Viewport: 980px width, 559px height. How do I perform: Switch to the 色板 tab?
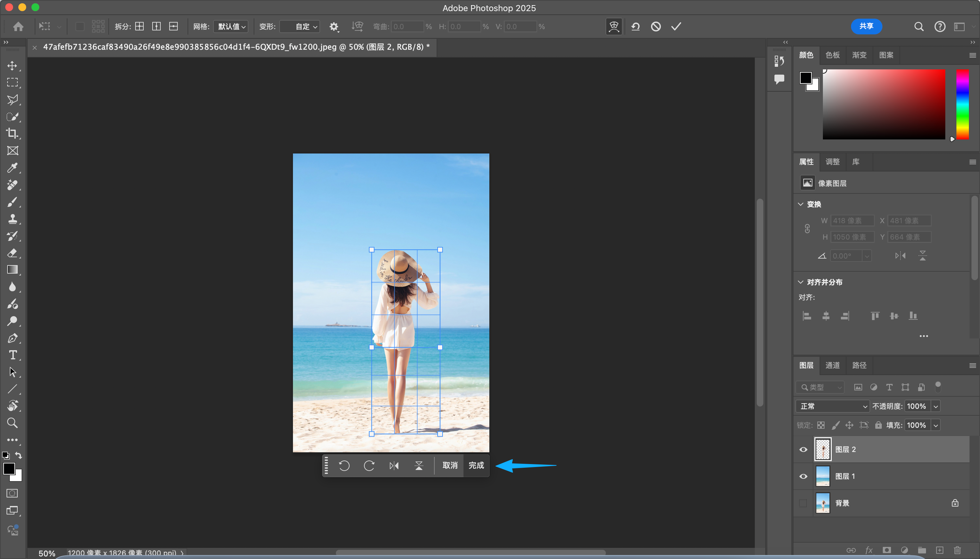point(833,55)
